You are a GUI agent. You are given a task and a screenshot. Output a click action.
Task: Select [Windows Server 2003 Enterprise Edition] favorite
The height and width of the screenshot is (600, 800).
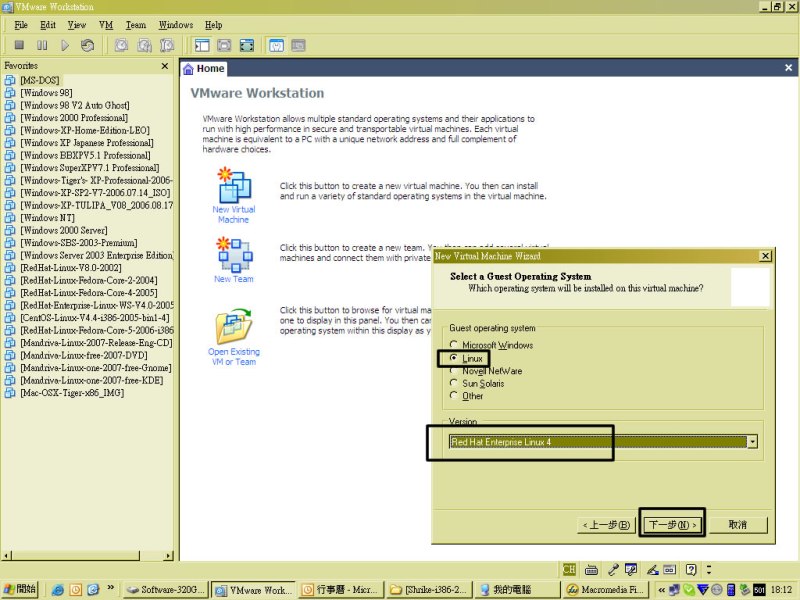coord(96,255)
